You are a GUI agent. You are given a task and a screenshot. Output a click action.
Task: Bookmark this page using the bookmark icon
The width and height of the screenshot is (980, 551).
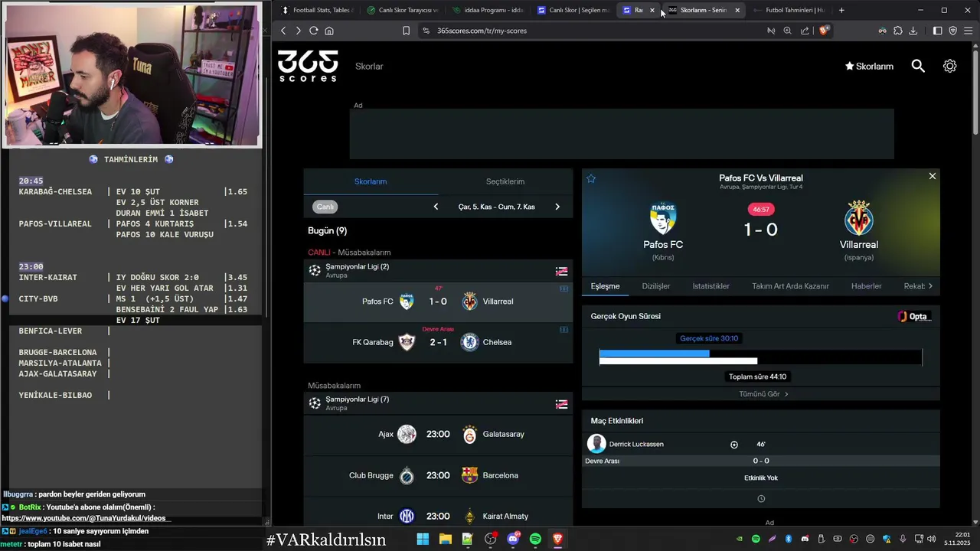point(406,31)
